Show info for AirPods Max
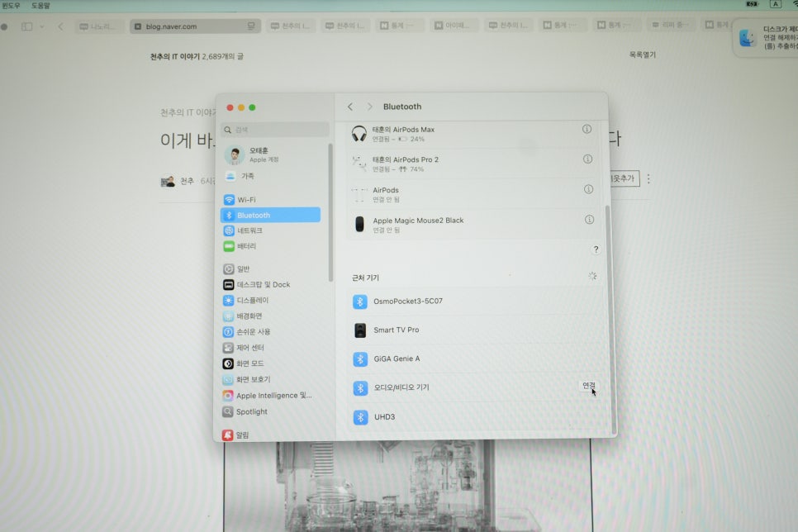Viewport: 798px width, 532px height. coord(587,130)
